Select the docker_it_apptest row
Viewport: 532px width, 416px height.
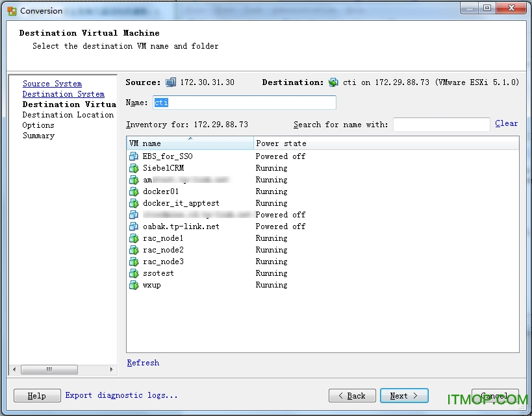pos(322,203)
